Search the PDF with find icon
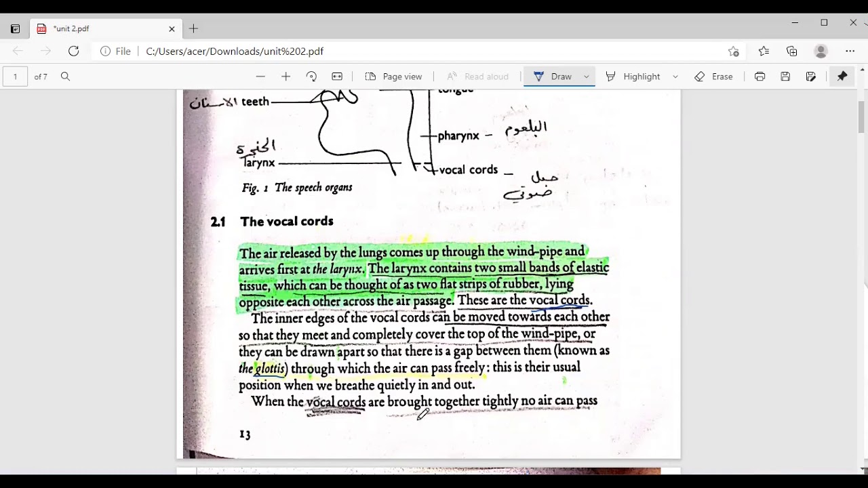The height and width of the screenshot is (488, 868). point(65,77)
